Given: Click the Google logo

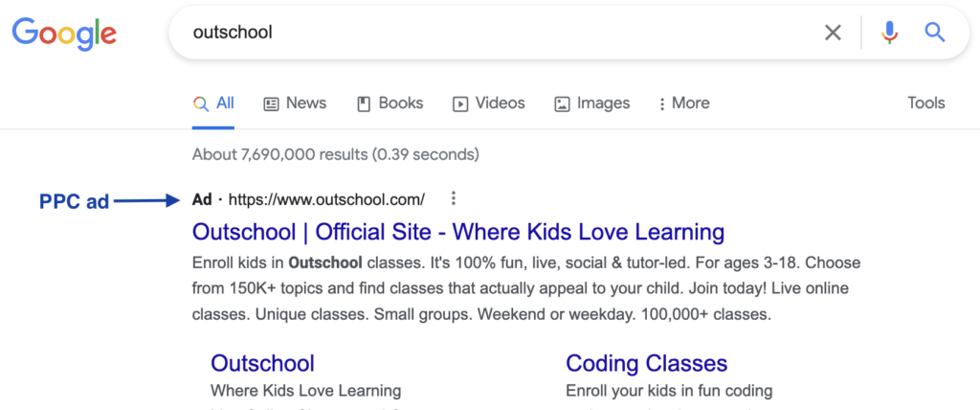Looking at the screenshot, I should 64,33.
